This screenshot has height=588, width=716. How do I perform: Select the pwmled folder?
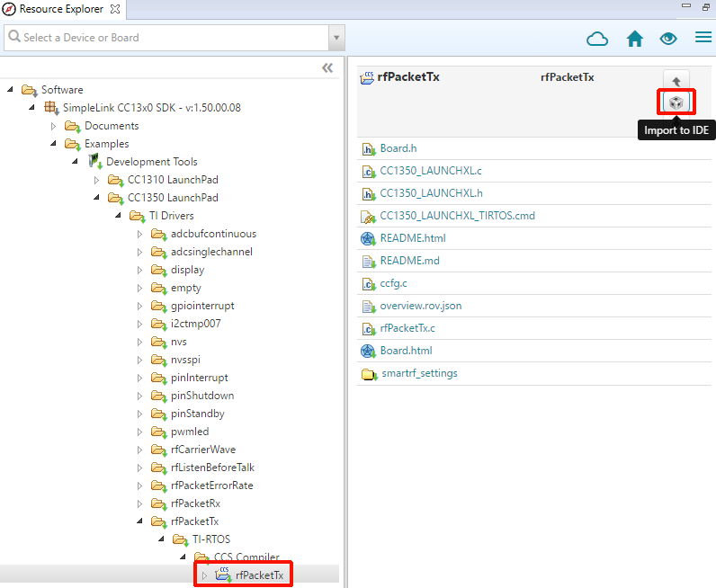tap(190, 432)
